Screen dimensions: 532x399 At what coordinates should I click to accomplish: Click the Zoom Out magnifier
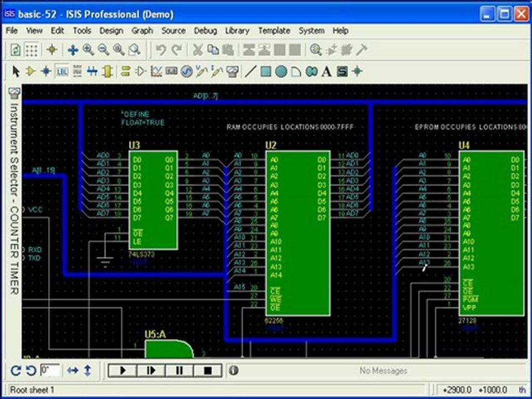point(103,50)
